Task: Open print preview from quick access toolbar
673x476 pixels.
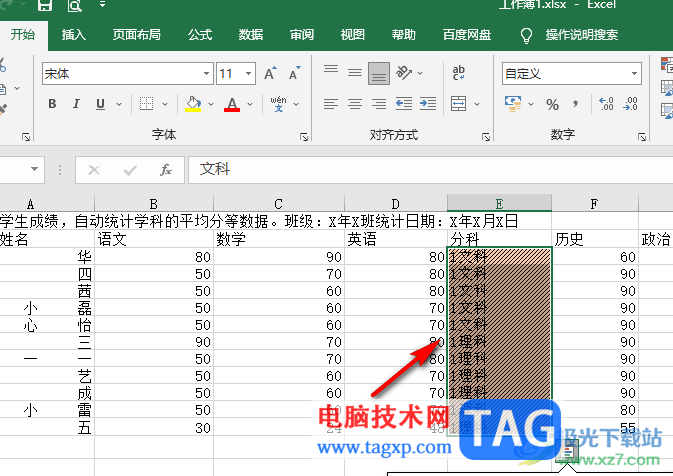Action: 74,5
